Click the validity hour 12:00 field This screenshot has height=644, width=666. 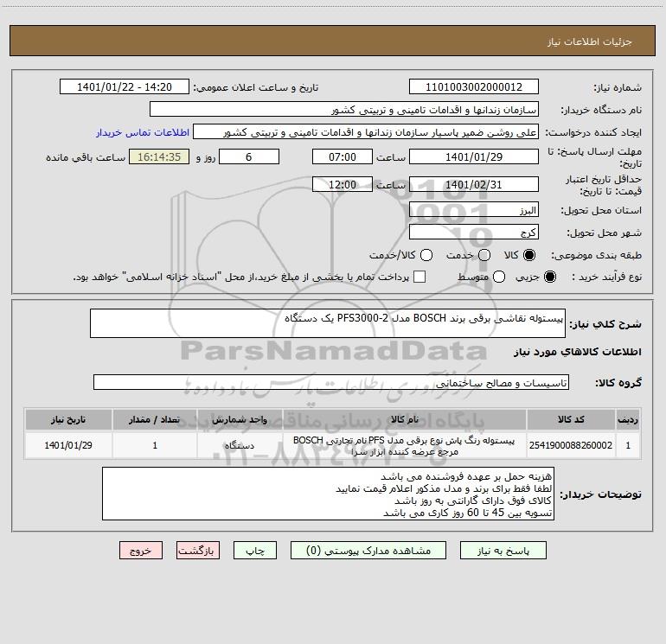tap(343, 184)
